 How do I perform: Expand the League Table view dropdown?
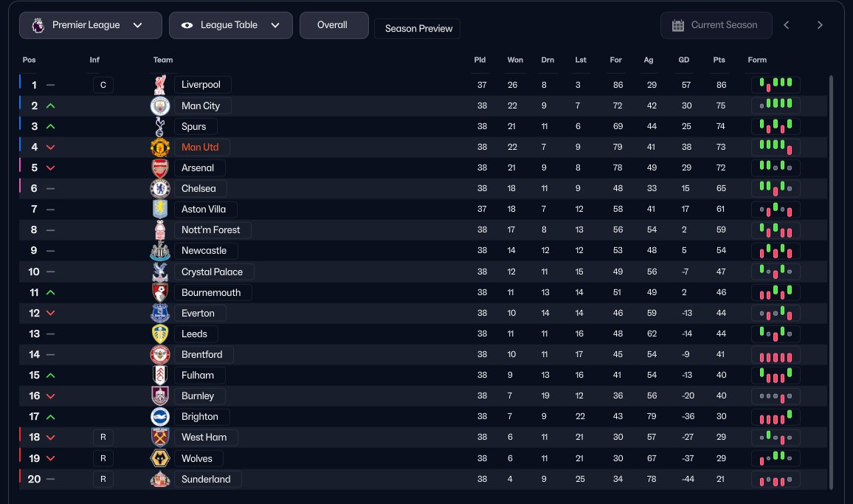(x=230, y=25)
